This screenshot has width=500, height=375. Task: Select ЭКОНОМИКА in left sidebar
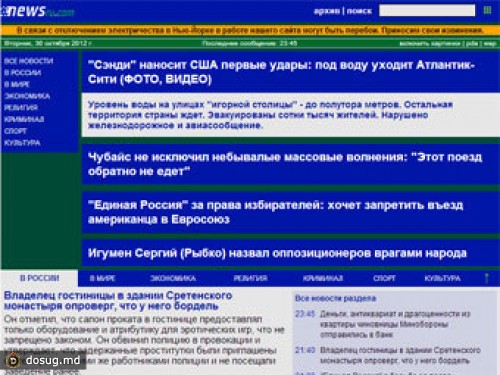(x=27, y=96)
